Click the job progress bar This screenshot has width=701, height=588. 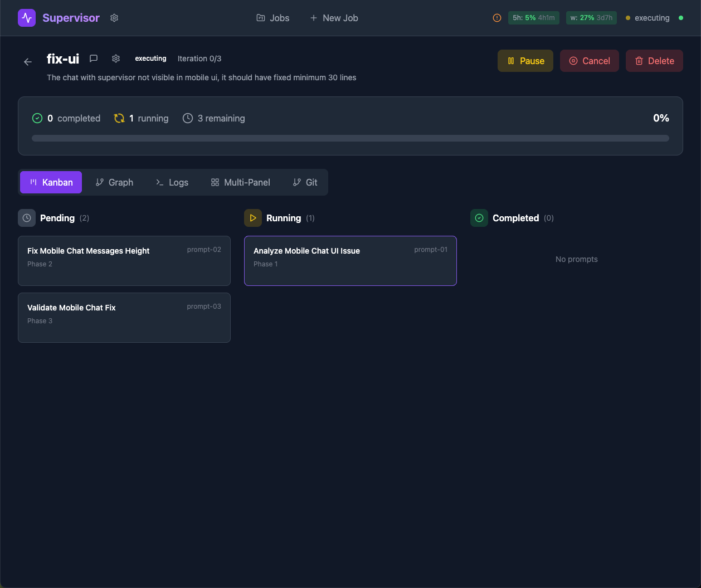pos(350,138)
